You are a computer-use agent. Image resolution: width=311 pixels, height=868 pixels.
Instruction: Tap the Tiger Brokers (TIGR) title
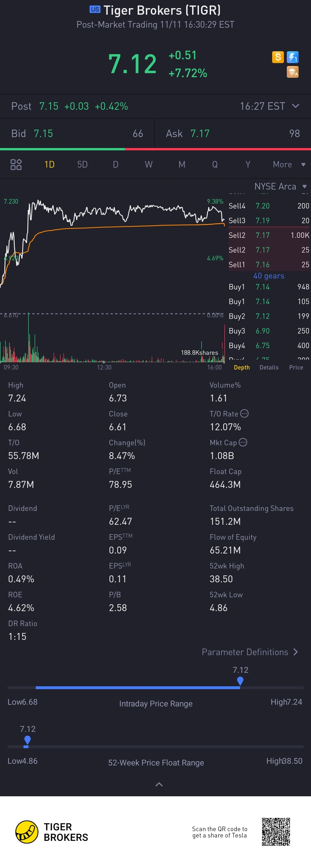162,10
